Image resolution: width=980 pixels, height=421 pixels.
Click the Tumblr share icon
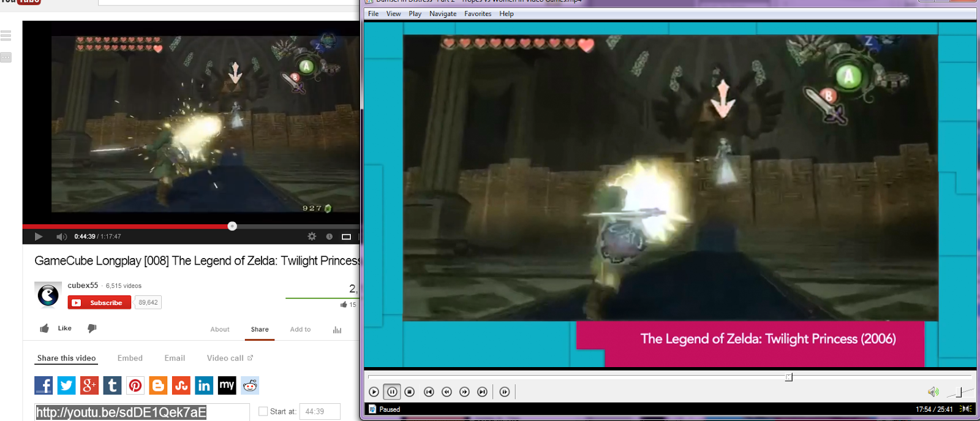[112, 385]
